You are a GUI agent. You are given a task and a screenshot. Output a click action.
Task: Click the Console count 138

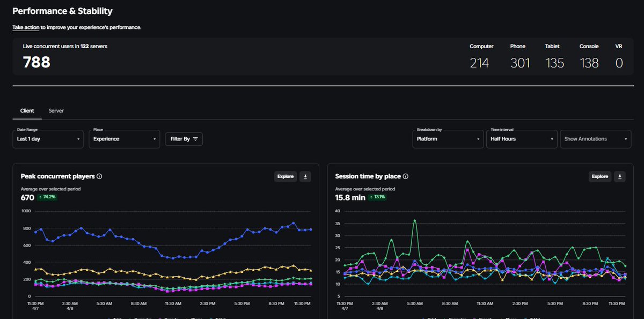(589, 63)
